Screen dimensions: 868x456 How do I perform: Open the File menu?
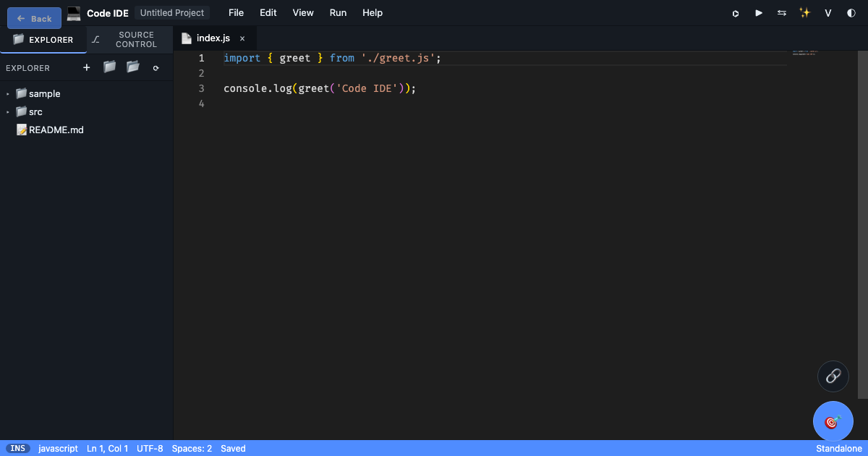(x=236, y=13)
